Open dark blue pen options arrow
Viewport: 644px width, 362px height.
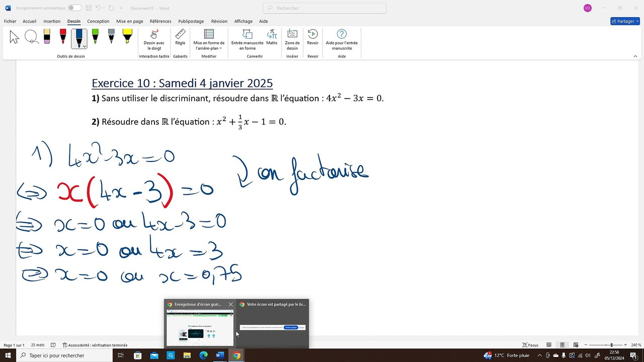[x=84, y=46]
